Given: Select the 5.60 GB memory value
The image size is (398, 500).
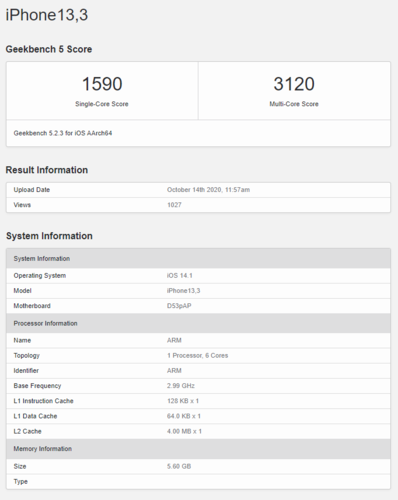Looking at the screenshot, I should [179, 466].
